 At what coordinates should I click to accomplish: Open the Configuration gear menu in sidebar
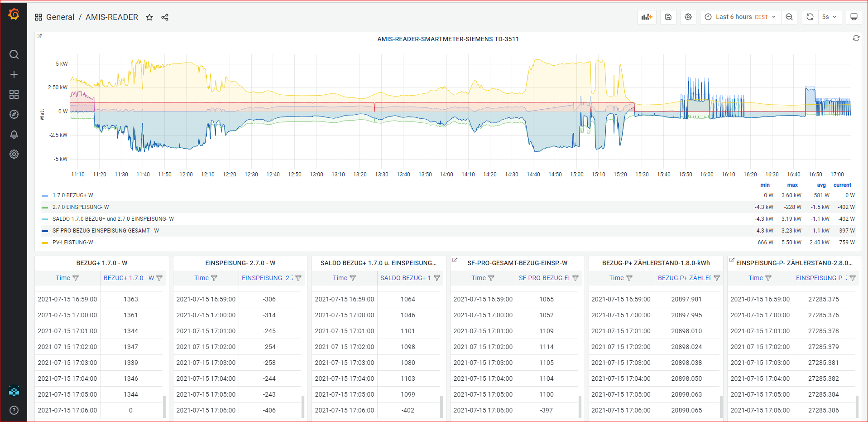pos(14,154)
